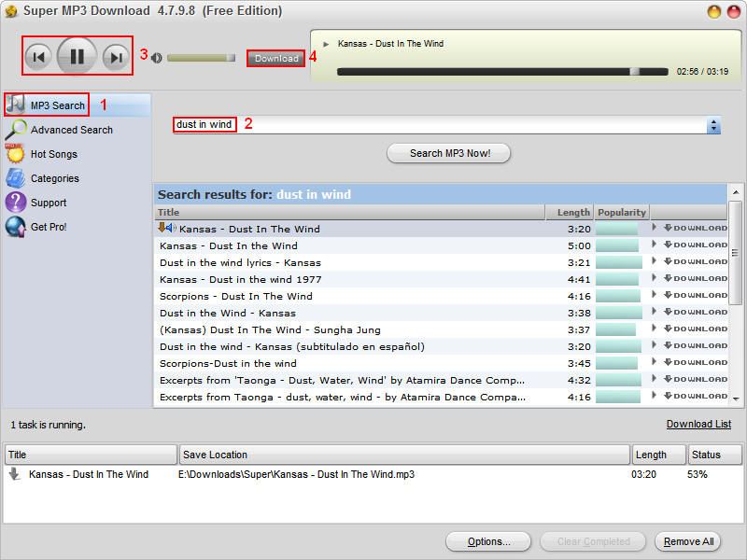Click the Get Pro globe icon
747x560 pixels.
coord(16,227)
